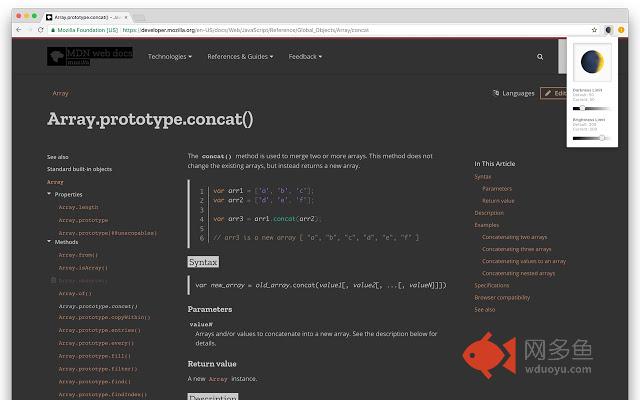This screenshot has height=400, width=640.
Task: Close the Array.prototype.concat() browser tab
Action: (126, 17)
